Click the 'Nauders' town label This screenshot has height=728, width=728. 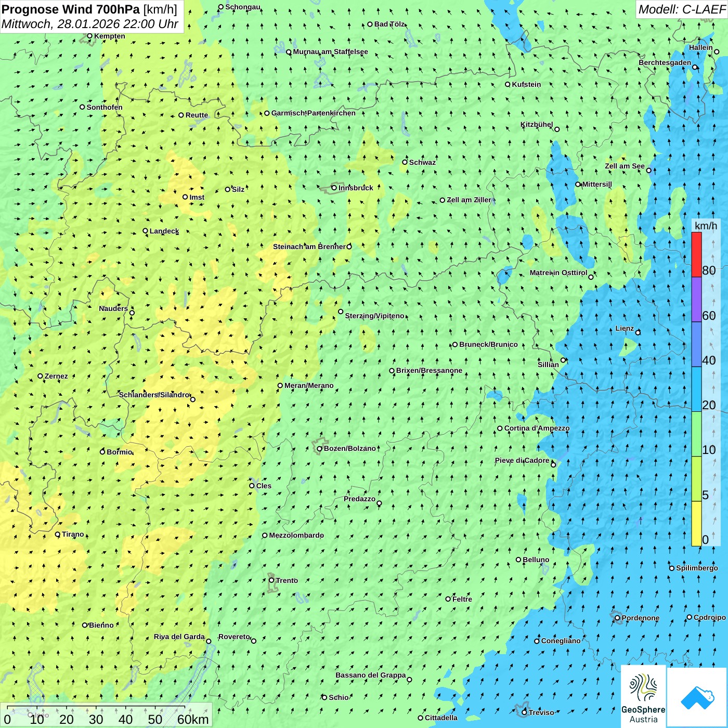point(113,308)
